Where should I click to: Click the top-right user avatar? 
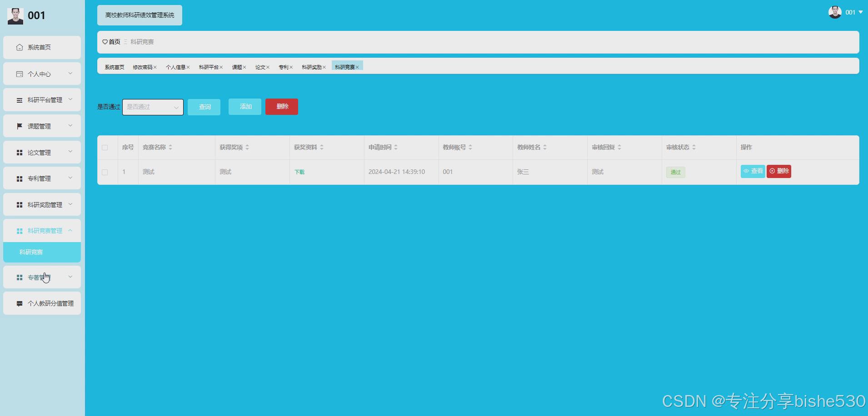coord(835,12)
